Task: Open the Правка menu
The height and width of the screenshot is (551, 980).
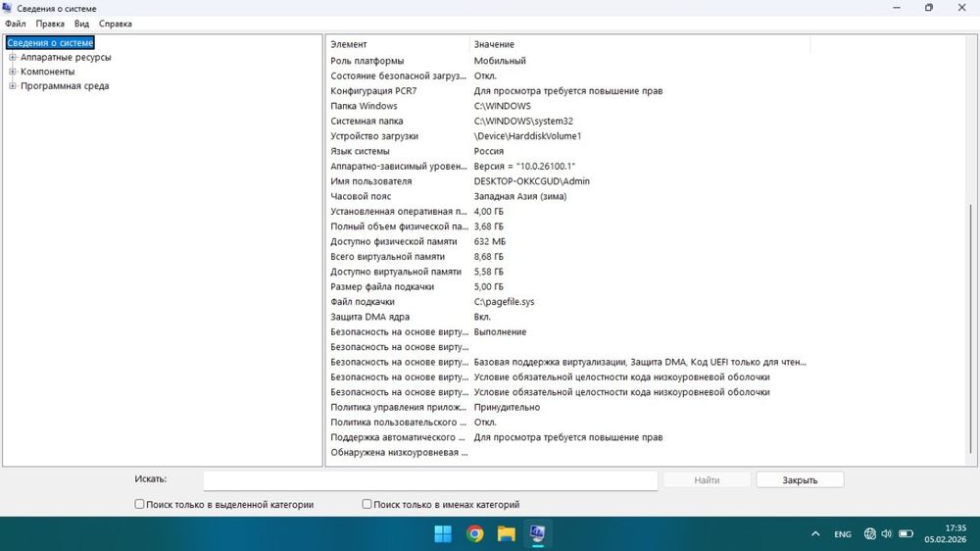Action: [x=50, y=24]
